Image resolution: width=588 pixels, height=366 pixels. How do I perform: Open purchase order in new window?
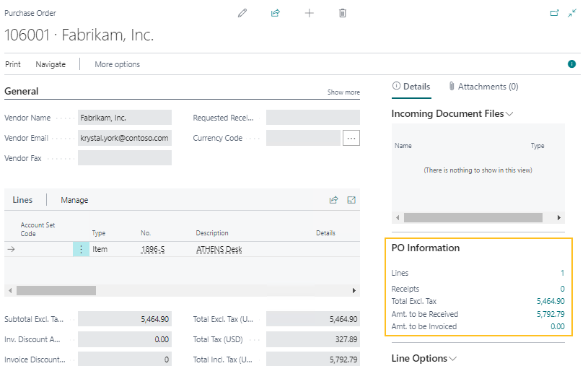tap(554, 13)
